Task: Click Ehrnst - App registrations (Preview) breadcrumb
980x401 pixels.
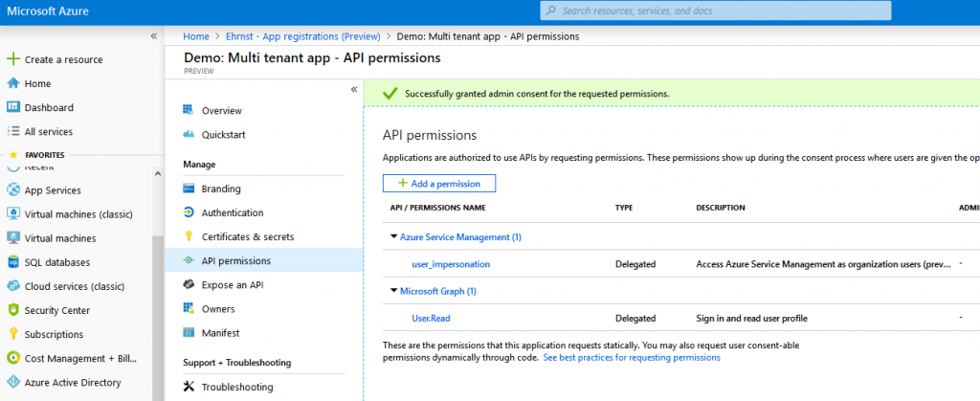Action: click(303, 36)
